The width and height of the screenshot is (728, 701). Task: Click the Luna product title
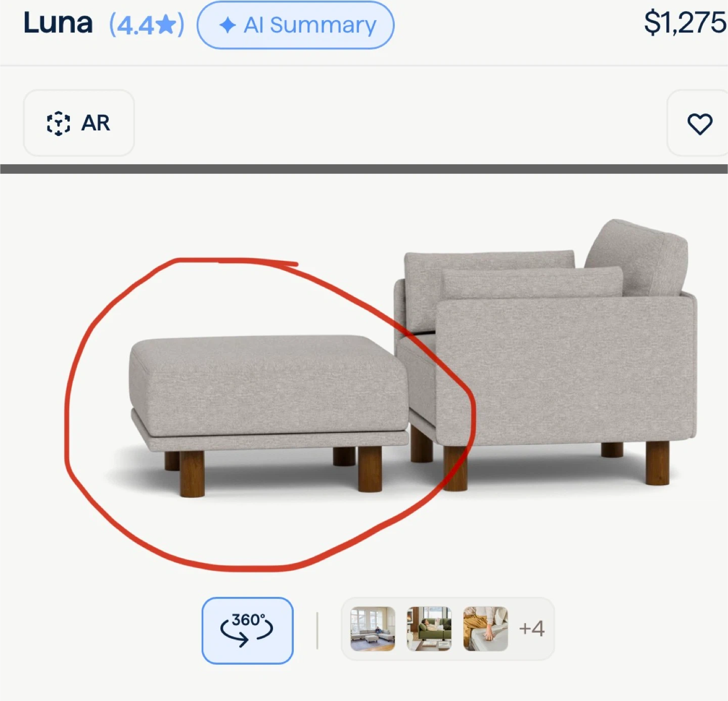point(58,23)
